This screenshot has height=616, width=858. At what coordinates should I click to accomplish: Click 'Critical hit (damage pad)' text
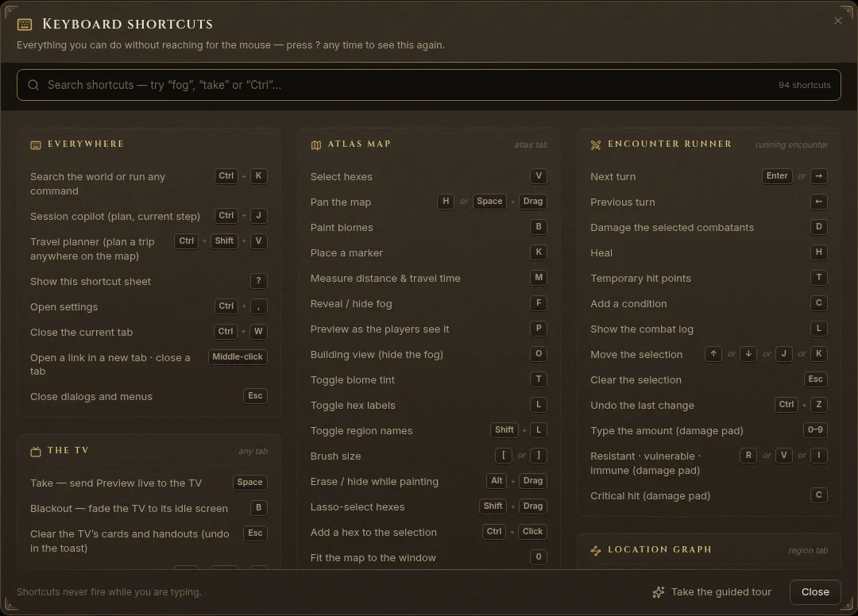[650, 496]
